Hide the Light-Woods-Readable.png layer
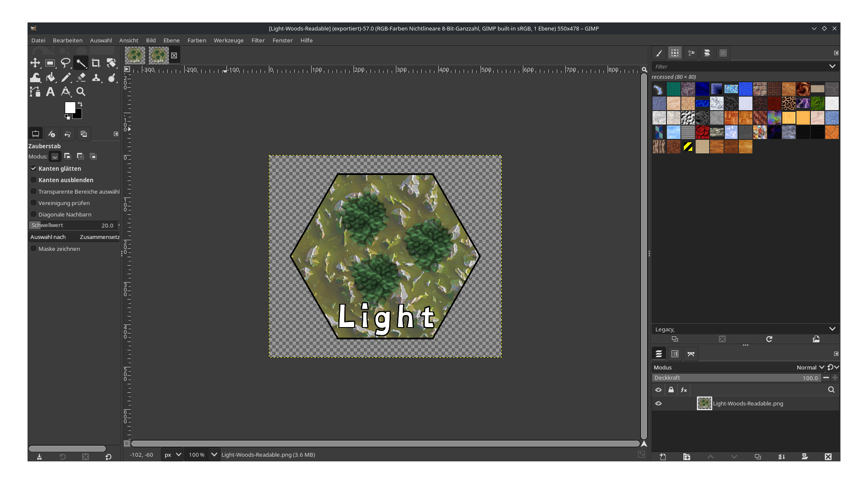 pyautogui.click(x=658, y=403)
